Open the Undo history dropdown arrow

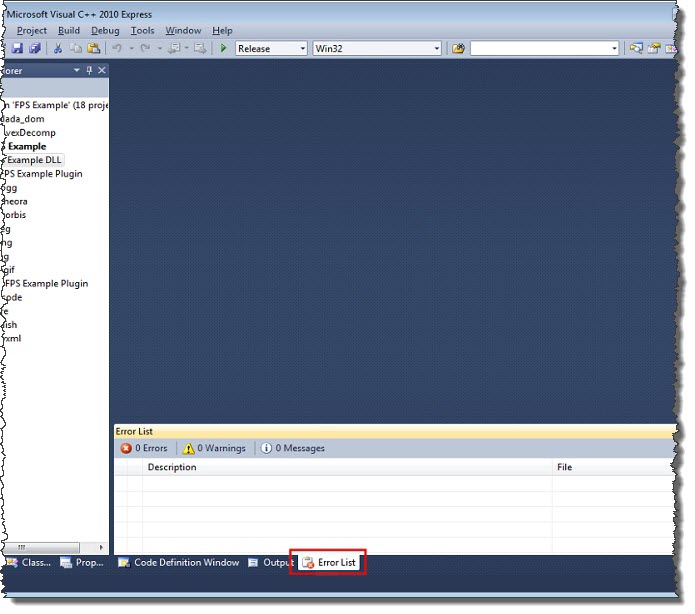point(132,48)
